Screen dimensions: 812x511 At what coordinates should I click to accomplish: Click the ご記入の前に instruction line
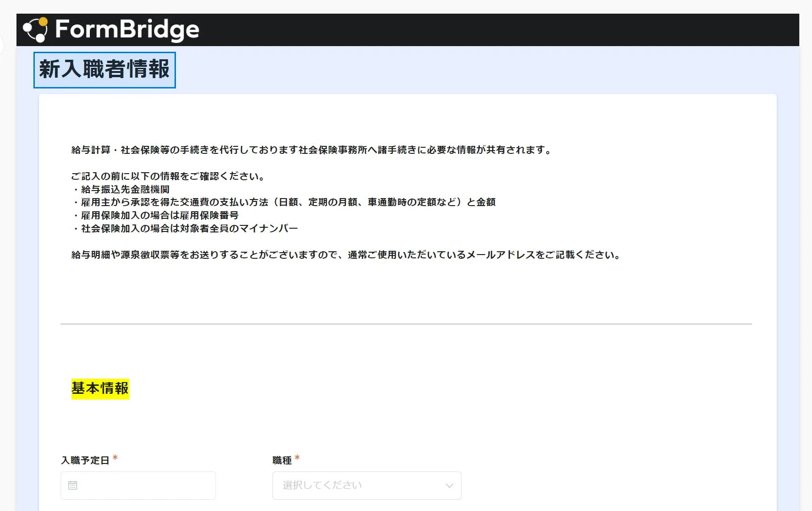pyautogui.click(x=168, y=176)
